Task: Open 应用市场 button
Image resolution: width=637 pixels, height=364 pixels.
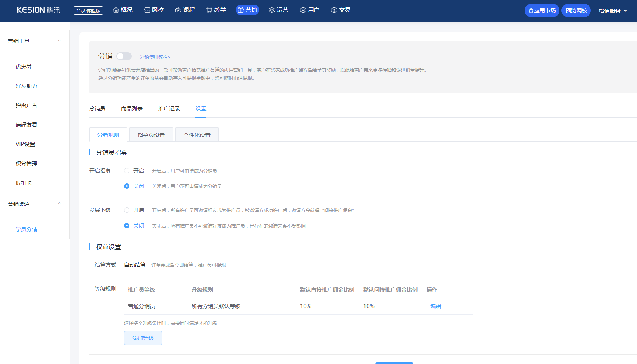Action: tap(542, 10)
